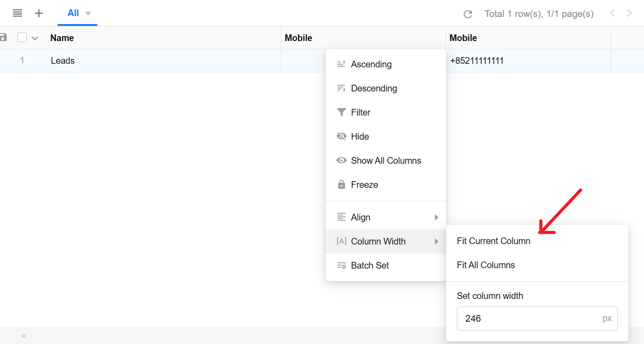
Task: Select Fit Current Column
Action: coord(493,241)
